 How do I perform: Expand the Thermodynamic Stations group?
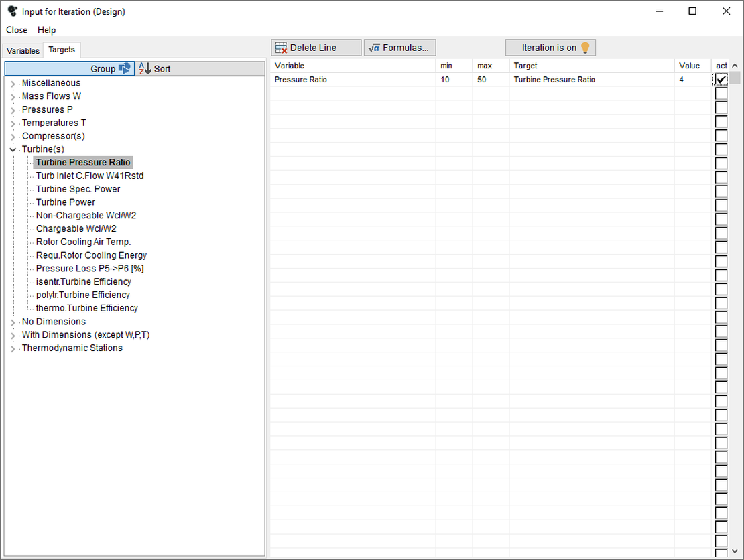tap(12, 348)
